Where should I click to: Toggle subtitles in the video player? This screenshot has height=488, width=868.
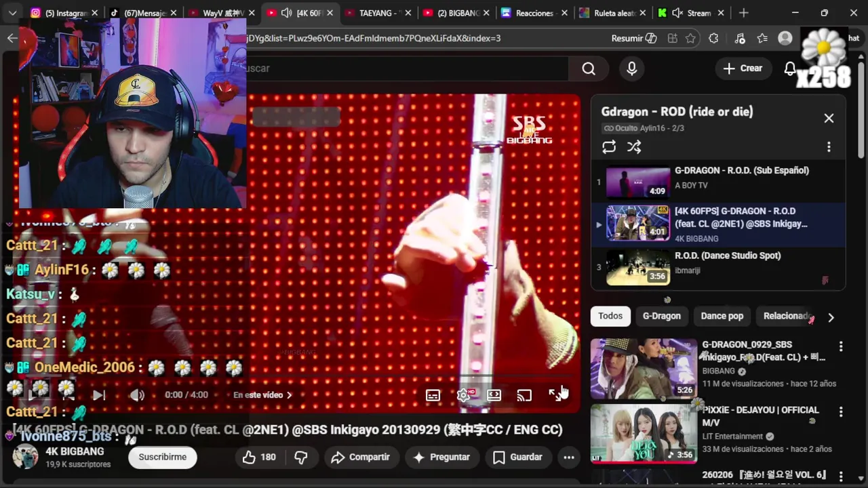point(433,395)
